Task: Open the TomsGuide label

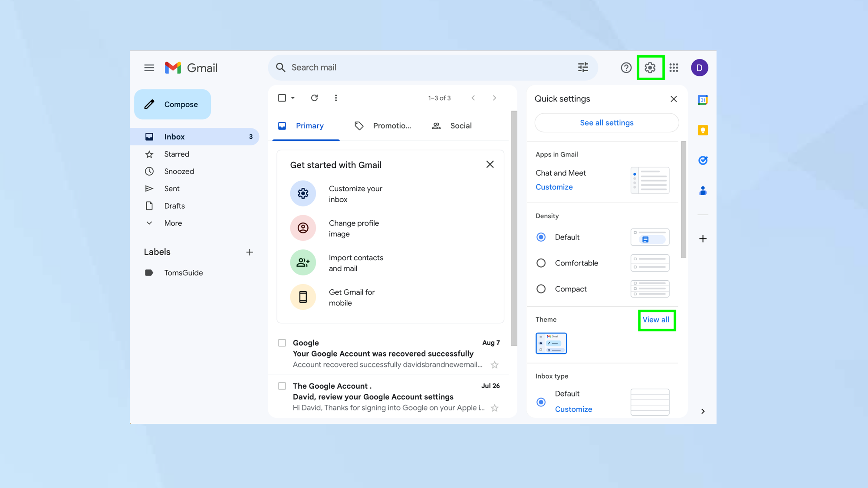Action: coord(184,272)
